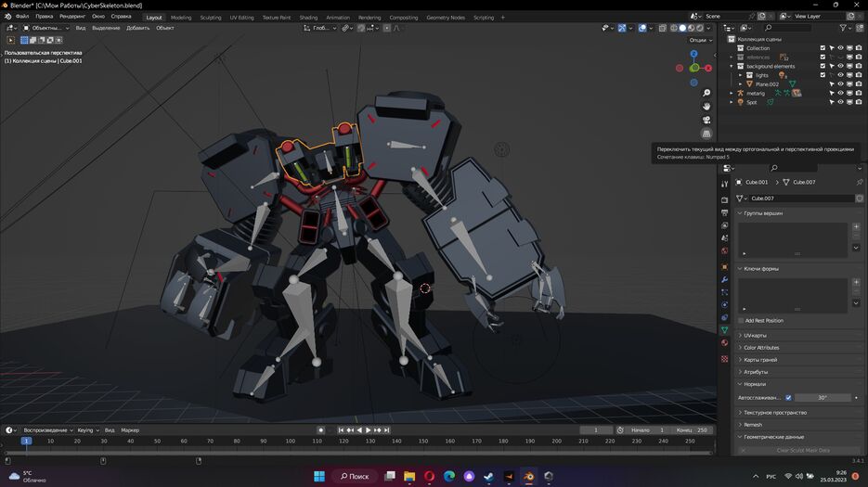Open the Physics properties tab

pyautogui.click(x=725, y=305)
